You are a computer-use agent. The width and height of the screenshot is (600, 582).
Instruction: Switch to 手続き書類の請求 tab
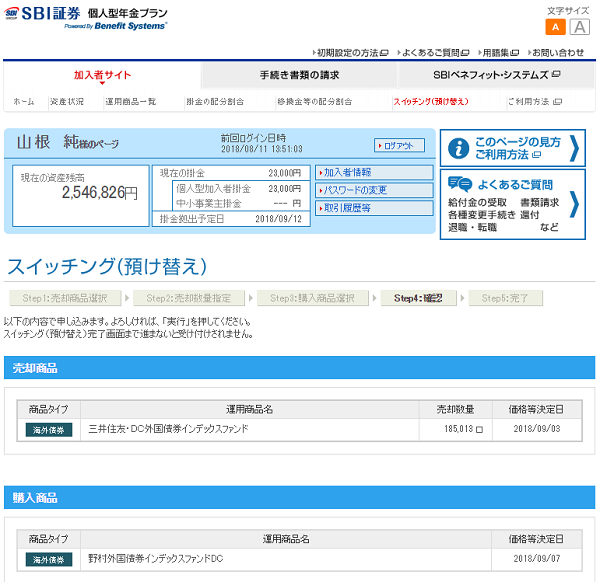[299, 75]
